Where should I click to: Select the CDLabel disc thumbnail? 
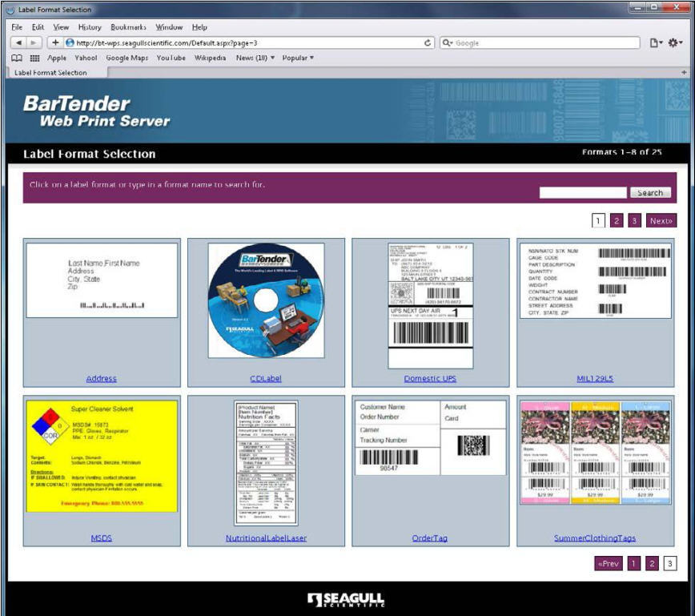pyautogui.click(x=266, y=300)
